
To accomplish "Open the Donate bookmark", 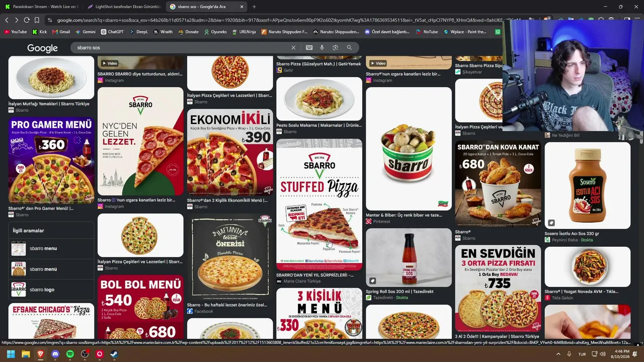I will [x=188, y=32].
